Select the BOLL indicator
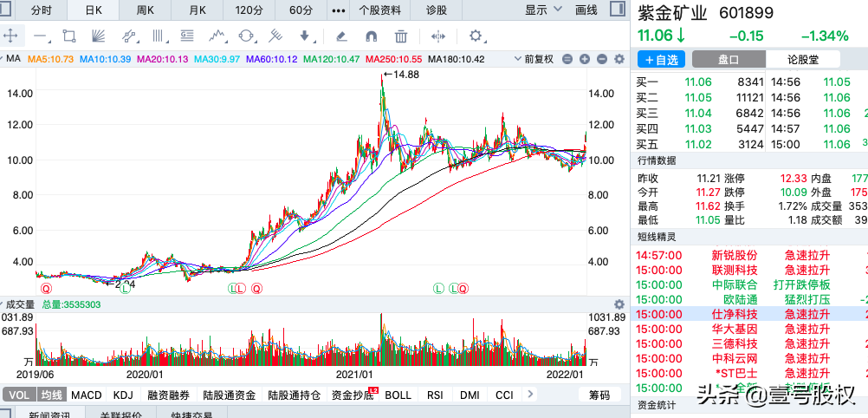This screenshot has height=418, width=868. click(398, 395)
